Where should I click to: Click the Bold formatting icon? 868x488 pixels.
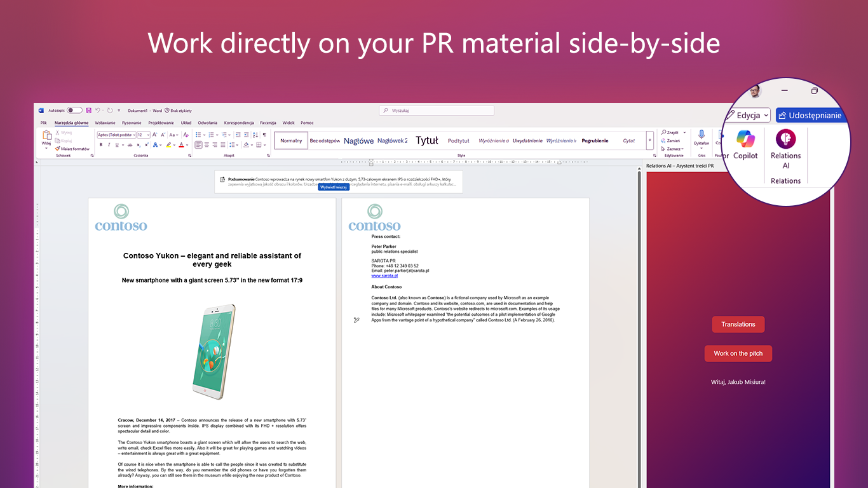100,145
